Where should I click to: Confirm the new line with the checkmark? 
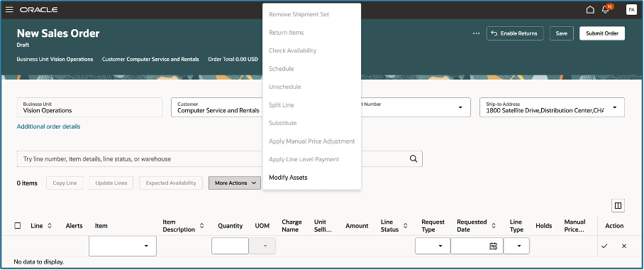[604, 246]
